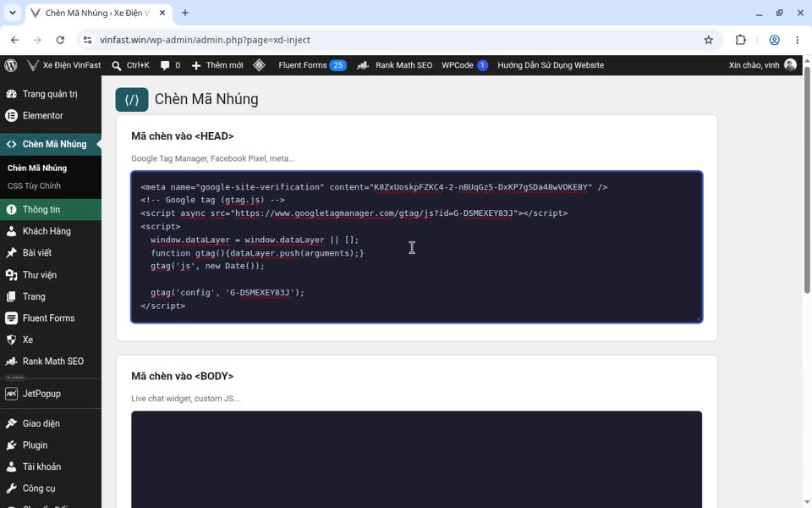
Task: Click the URL address bar
Action: [398, 40]
